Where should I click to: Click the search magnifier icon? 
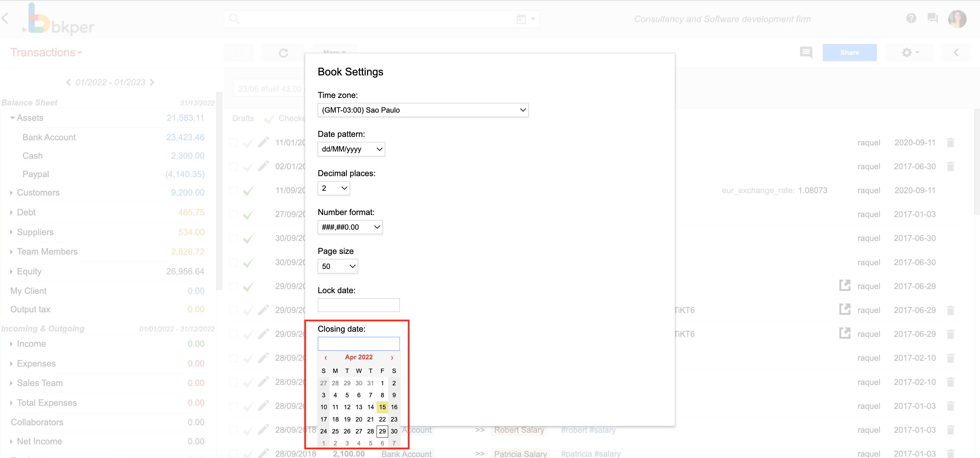pos(234,18)
